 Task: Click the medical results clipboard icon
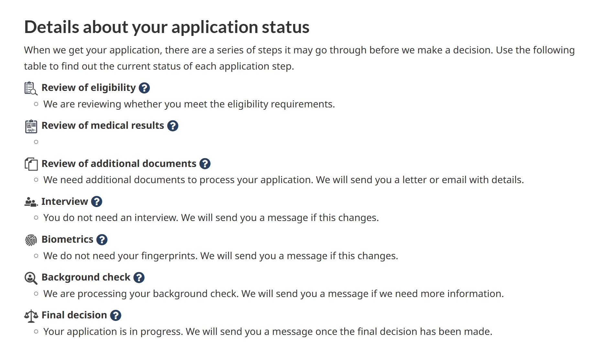(x=31, y=126)
